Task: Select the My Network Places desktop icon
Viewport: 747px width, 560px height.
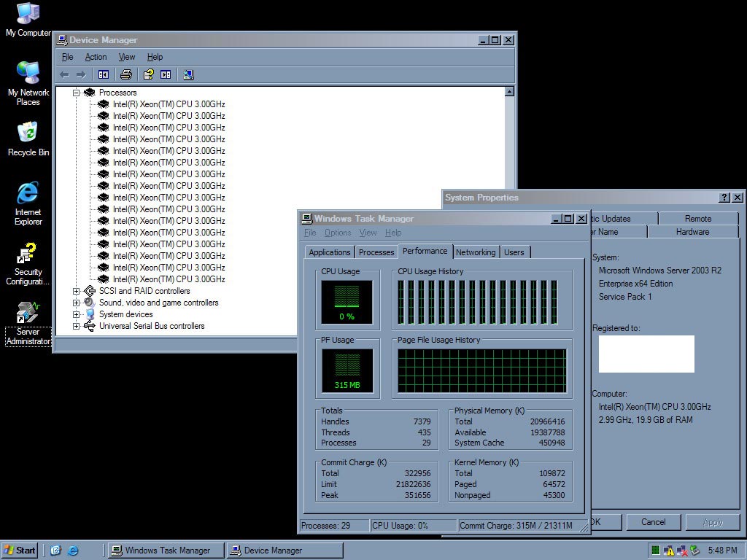Action: click(28, 84)
